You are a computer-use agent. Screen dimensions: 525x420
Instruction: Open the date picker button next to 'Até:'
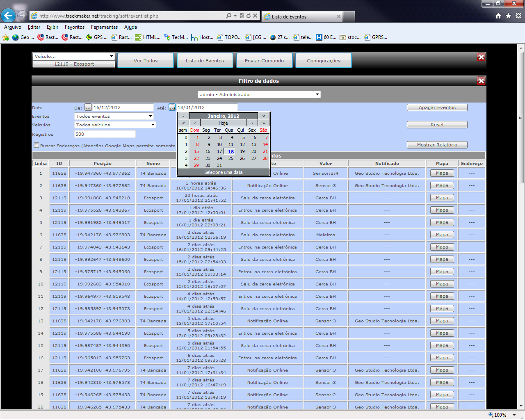pos(172,107)
